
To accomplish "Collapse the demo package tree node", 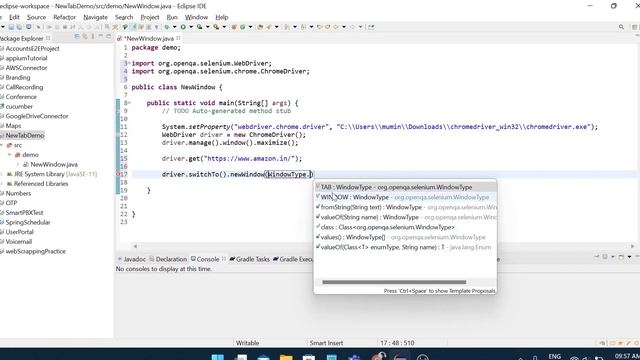I will [x=9, y=155].
